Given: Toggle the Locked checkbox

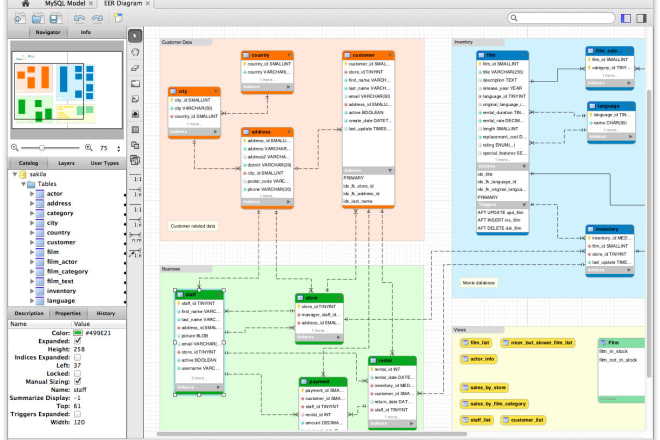Looking at the screenshot, I should pyautogui.click(x=78, y=373).
